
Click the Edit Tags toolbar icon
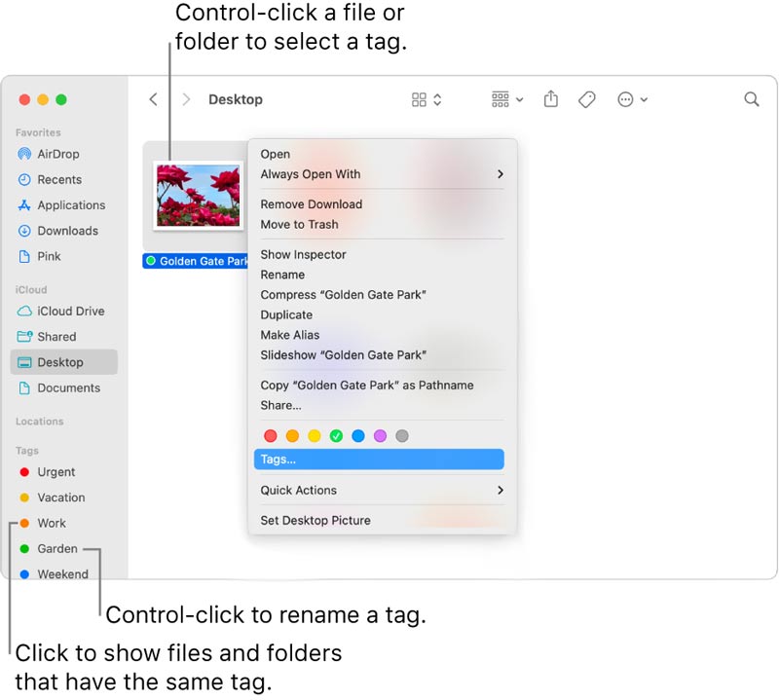click(587, 99)
